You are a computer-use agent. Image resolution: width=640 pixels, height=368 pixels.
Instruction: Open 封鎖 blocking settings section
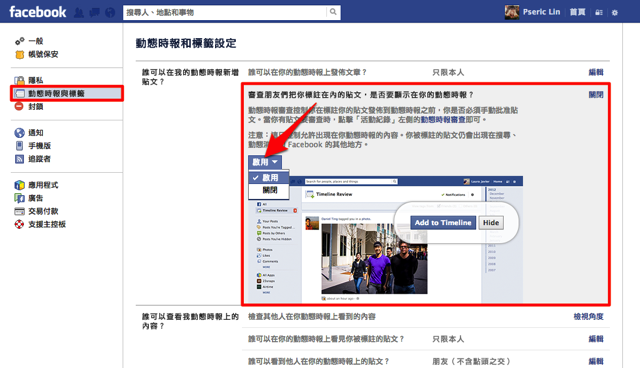pyautogui.click(x=36, y=106)
